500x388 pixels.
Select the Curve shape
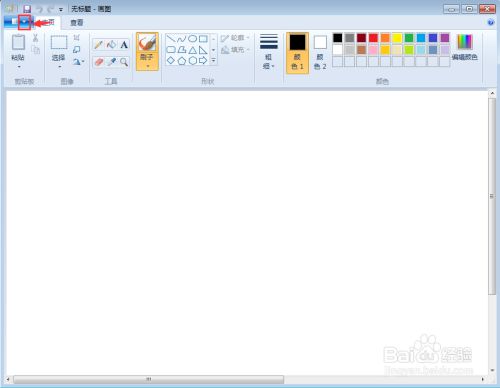[x=182, y=39]
